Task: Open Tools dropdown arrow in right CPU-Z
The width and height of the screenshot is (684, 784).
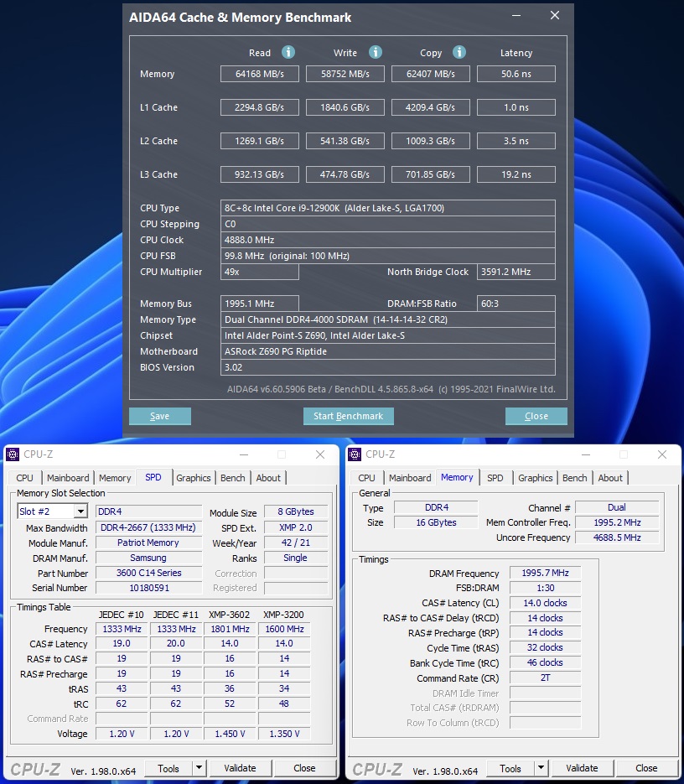Action: click(541, 768)
